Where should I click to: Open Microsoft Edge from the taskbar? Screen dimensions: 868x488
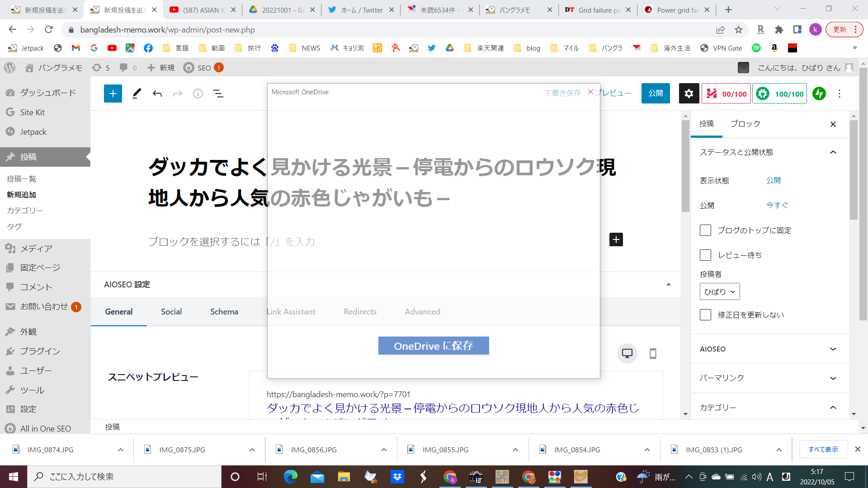point(291,477)
